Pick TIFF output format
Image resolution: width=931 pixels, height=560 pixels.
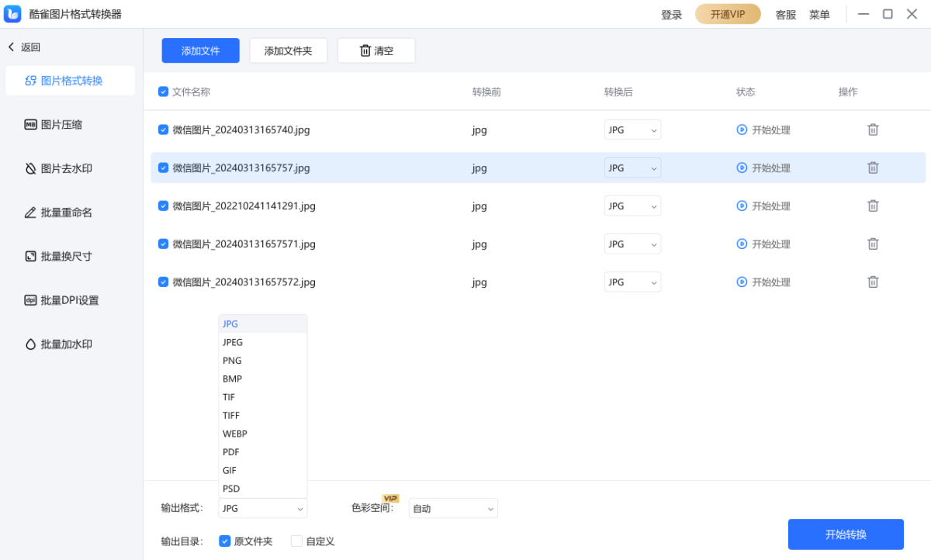click(x=263, y=416)
